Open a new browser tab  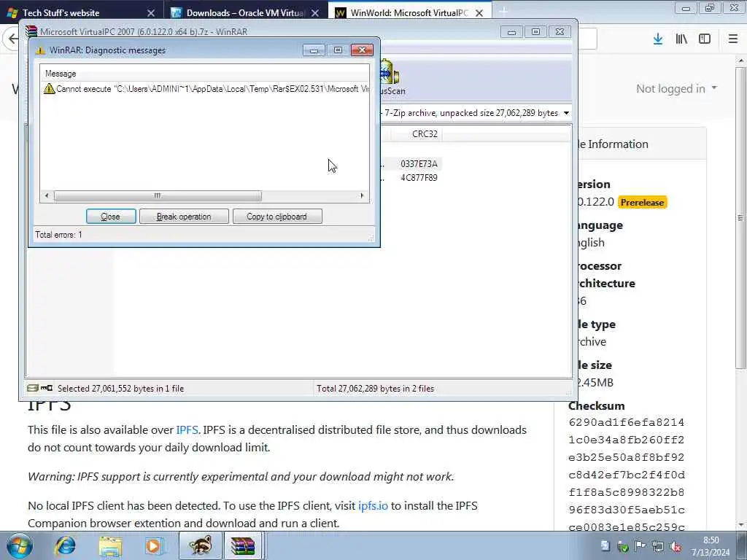503,12
